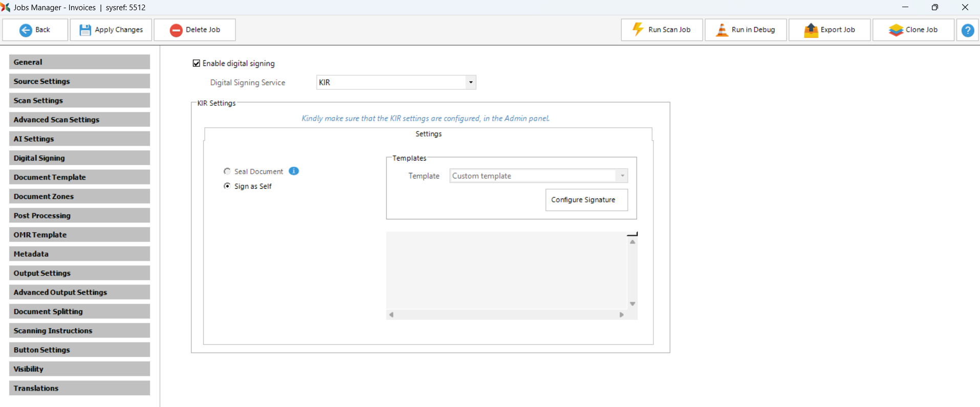Screen dimensions: 980x407
Task: Uncheck Enable digital signing checkbox
Action: click(197, 63)
